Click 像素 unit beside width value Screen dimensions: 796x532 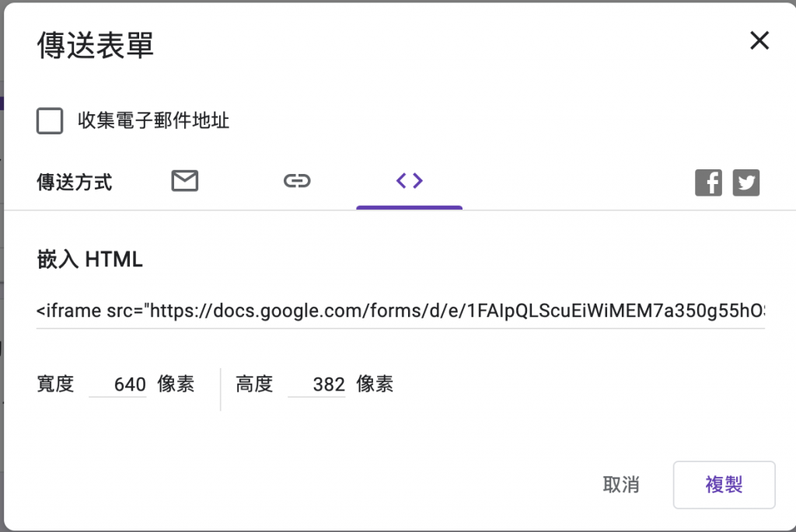[x=176, y=384]
